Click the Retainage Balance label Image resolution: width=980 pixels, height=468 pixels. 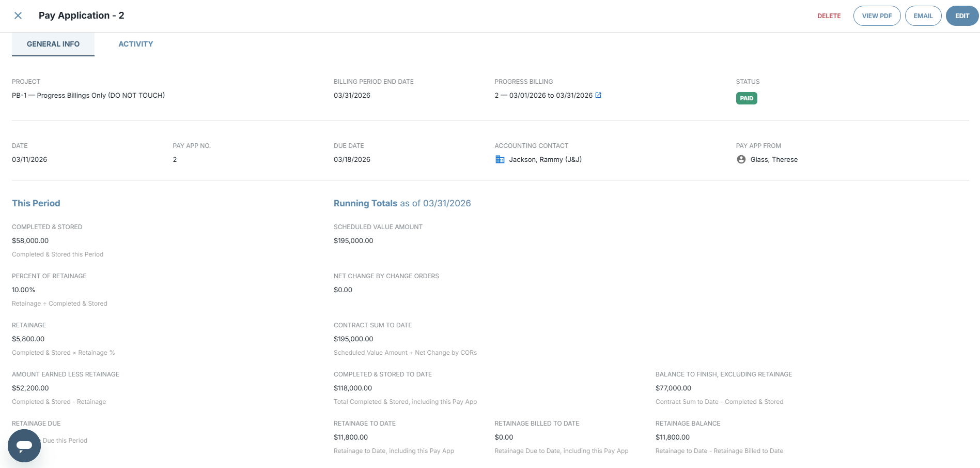click(688, 423)
